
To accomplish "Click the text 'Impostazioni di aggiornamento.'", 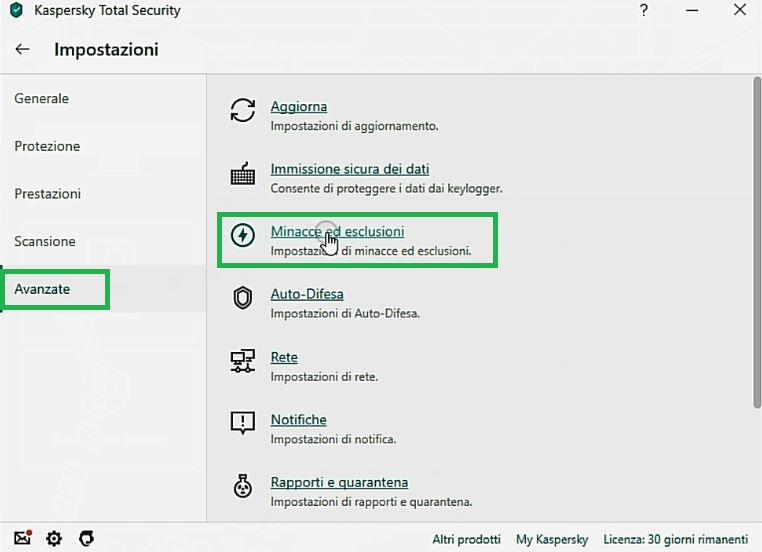I will tap(354, 126).
